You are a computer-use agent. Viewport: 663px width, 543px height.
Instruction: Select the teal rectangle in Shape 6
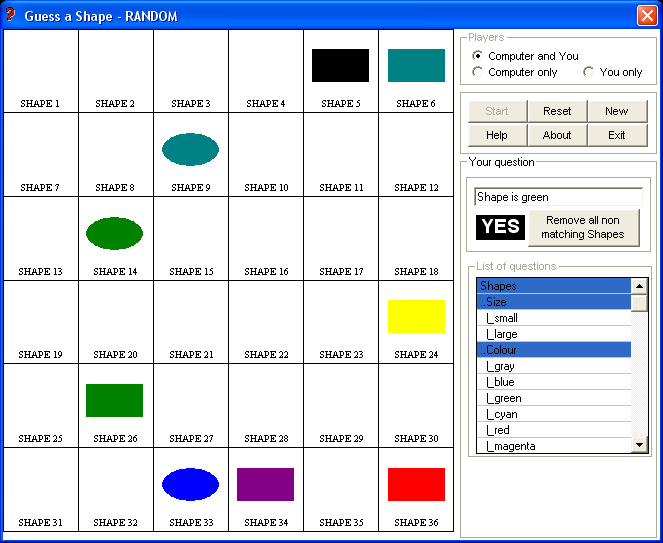416,65
